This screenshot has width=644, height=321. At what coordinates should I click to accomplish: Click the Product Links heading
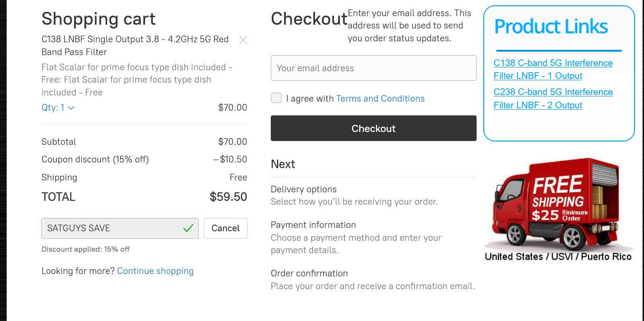tap(551, 27)
